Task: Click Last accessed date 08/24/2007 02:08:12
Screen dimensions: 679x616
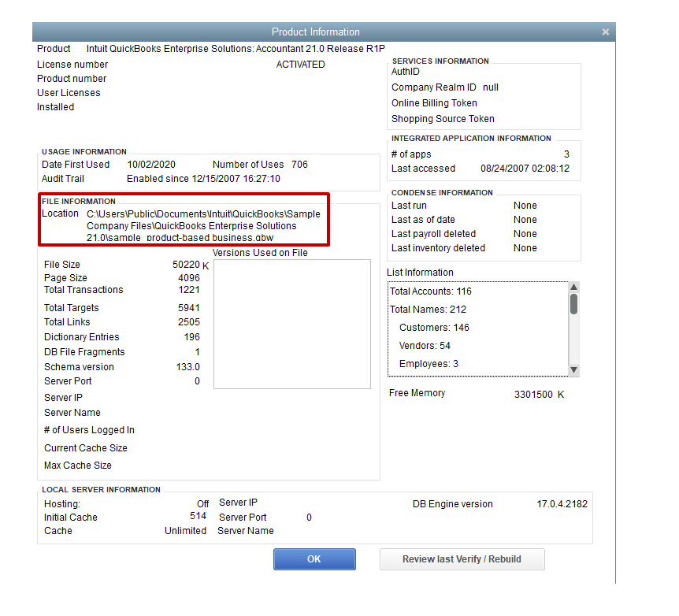Action: tap(525, 169)
